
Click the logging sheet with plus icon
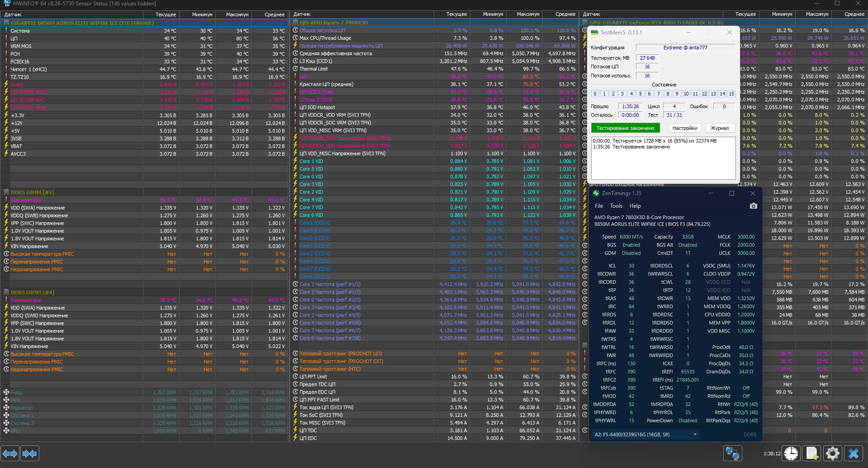coord(812,453)
